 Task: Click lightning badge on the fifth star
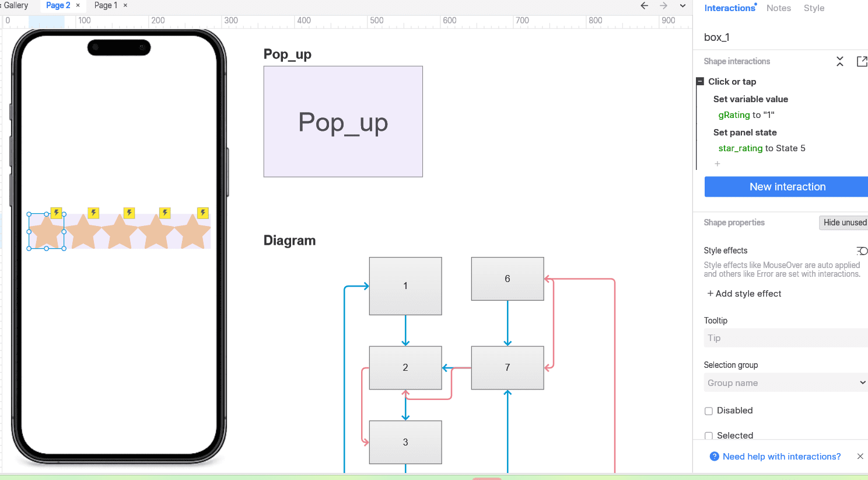(x=202, y=213)
